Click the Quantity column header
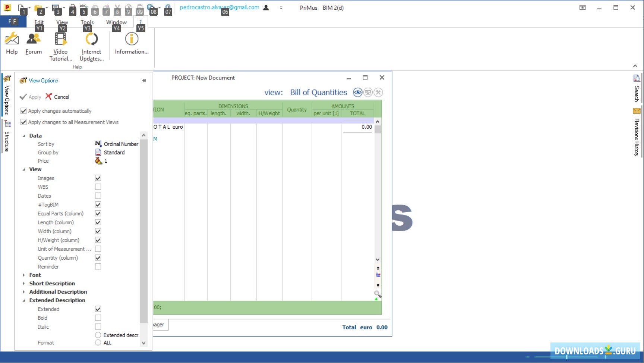The width and height of the screenshot is (644, 363). pos(297,110)
